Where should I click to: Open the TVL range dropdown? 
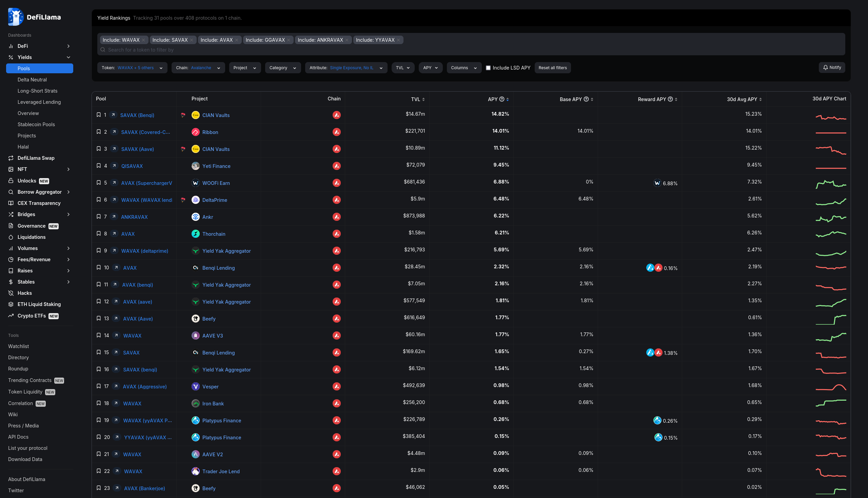click(x=403, y=68)
